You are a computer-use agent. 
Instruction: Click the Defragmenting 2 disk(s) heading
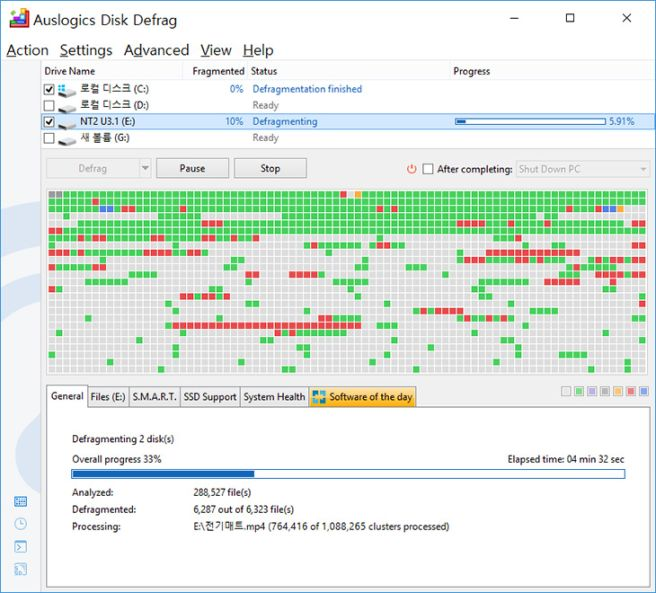123,439
